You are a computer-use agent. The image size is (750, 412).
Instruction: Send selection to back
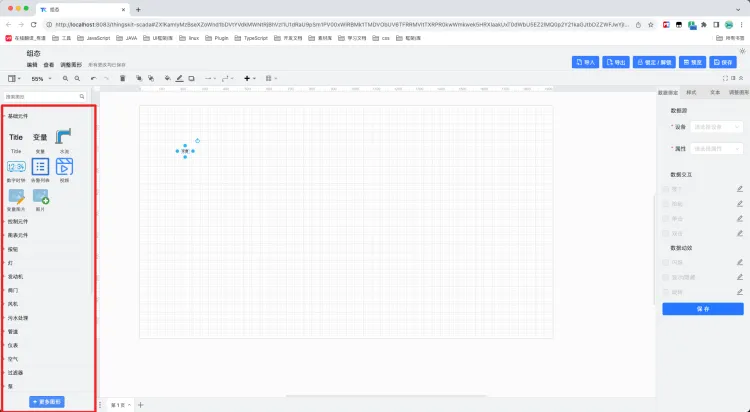151,78
